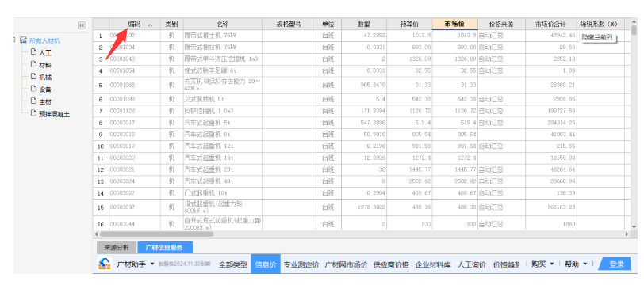Click the code cell 00001043
The width and height of the screenshot is (644, 289).
coord(134,59)
